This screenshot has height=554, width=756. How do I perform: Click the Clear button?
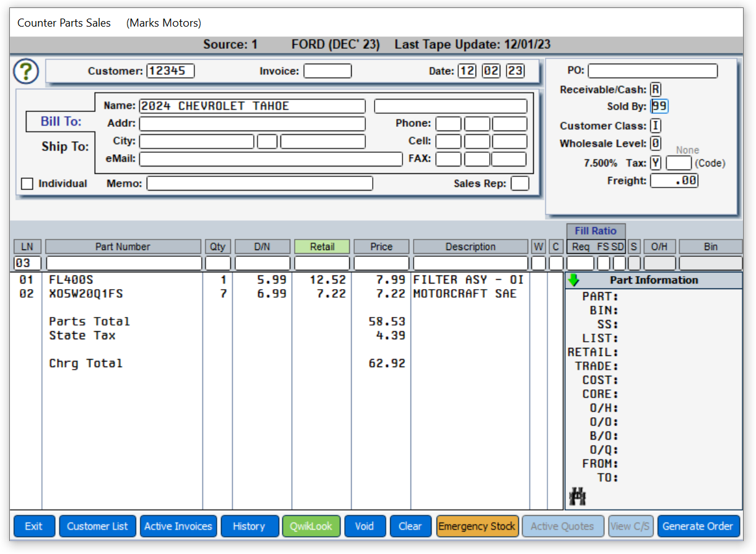tap(410, 526)
